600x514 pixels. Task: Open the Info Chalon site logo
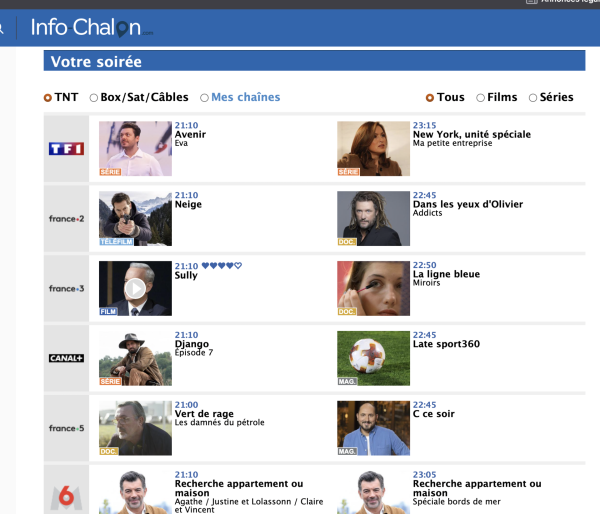(x=92, y=28)
